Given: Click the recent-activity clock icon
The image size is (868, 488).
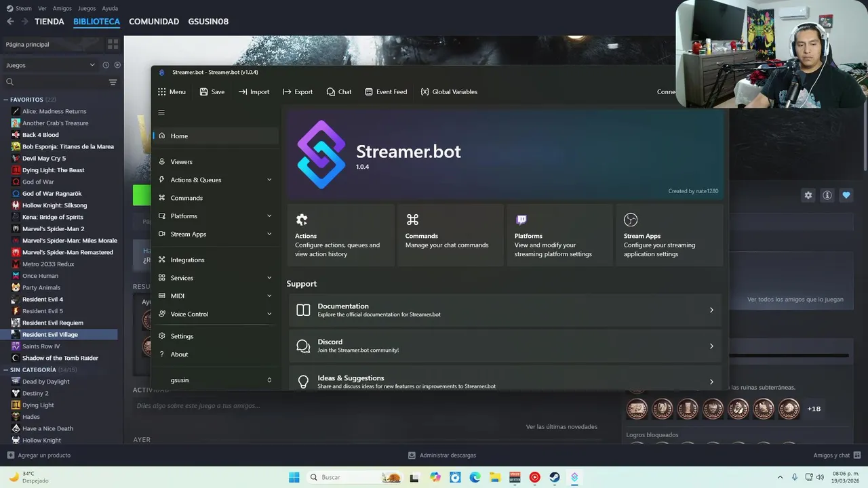Looking at the screenshot, I should point(106,65).
